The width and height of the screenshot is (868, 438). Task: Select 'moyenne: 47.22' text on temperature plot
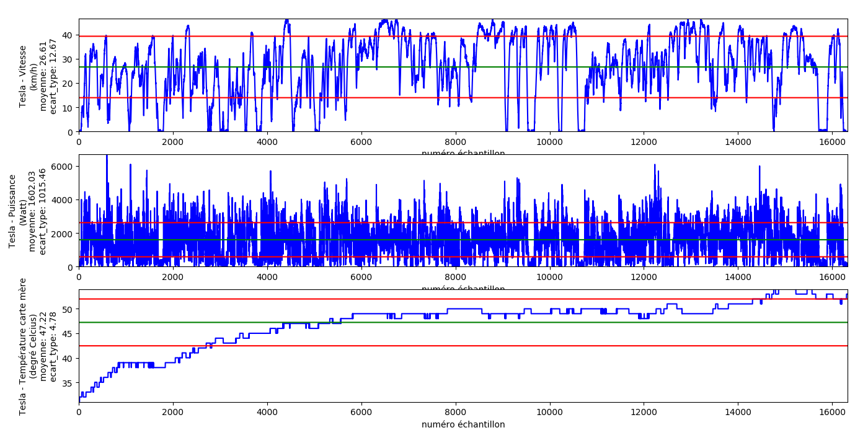click(x=43, y=346)
